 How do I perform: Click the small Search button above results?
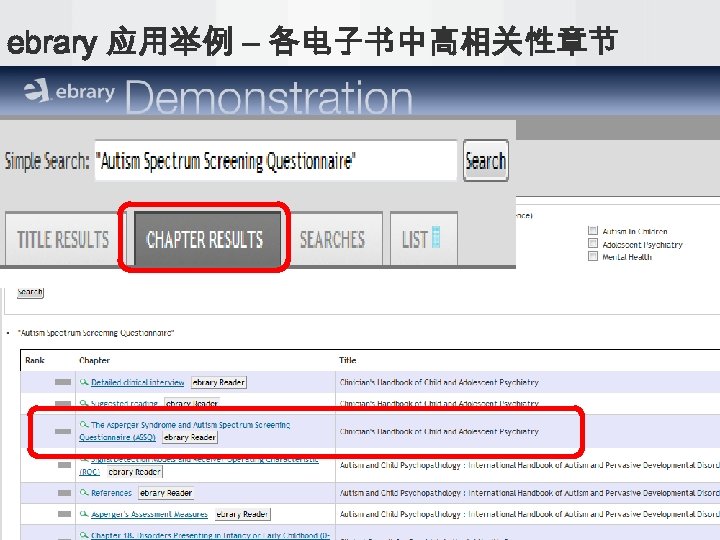30,292
